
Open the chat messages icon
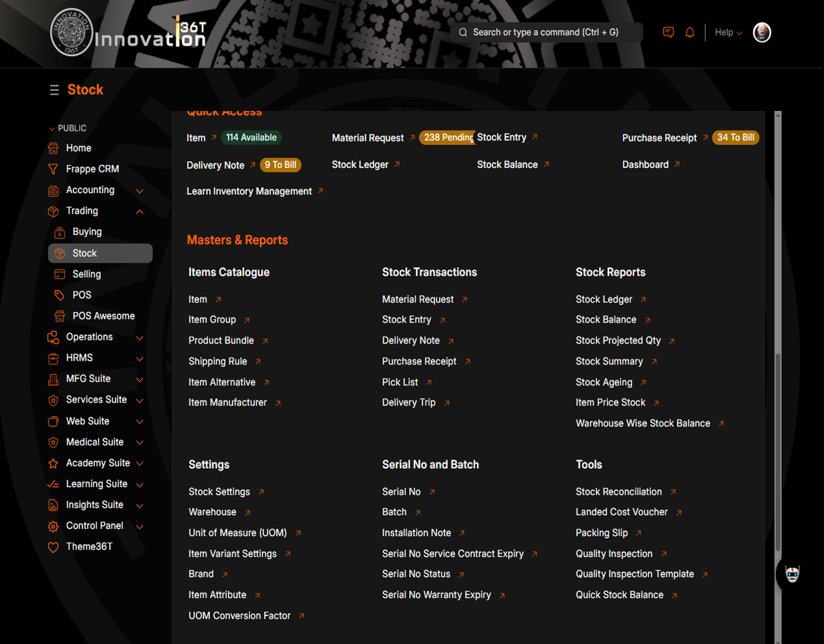(x=668, y=32)
